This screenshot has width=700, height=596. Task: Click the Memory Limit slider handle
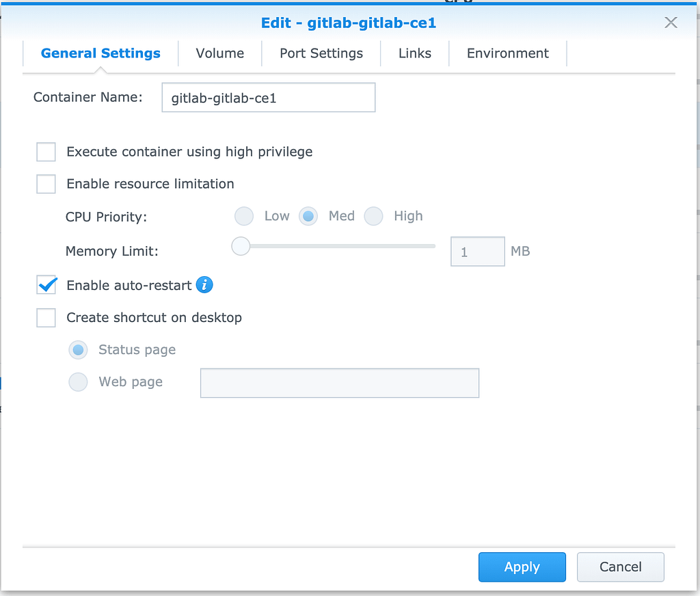point(241,246)
